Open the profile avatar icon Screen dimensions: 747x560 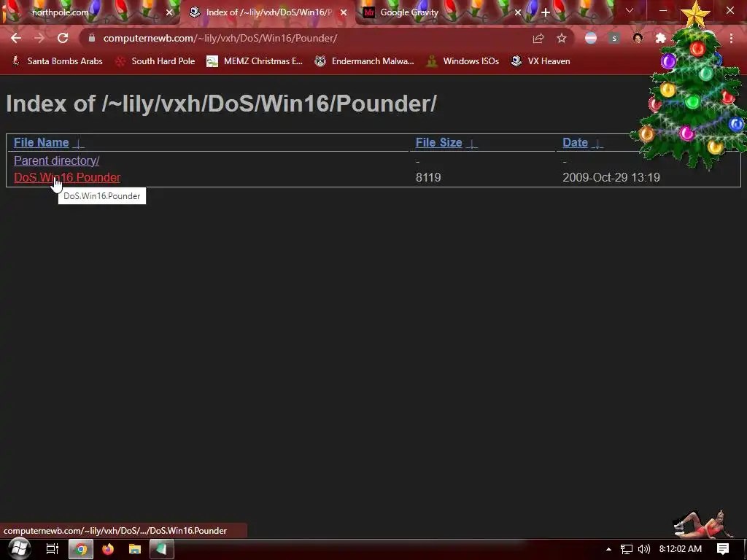point(638,38)
